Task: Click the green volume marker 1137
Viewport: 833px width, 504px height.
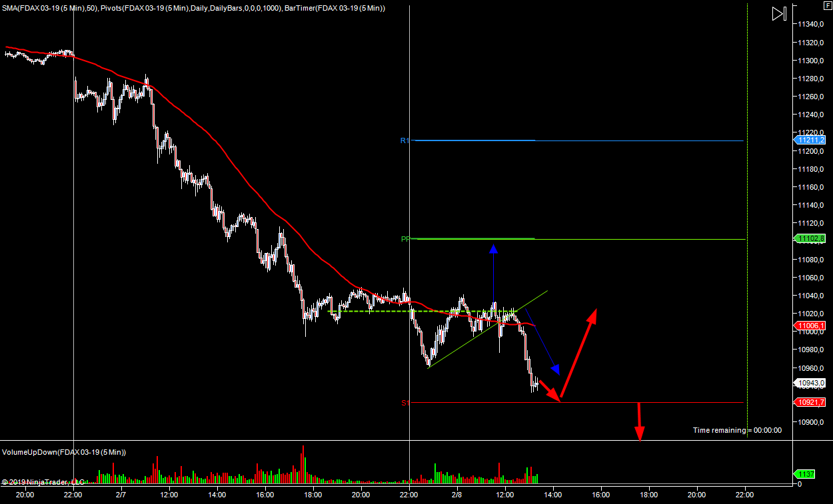Action: tap(805, 474)
